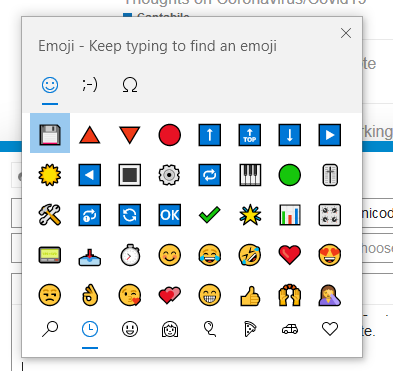Open the transportation car category
The height and width of the screenshot is (371, 393).
(x=290, y=329)
